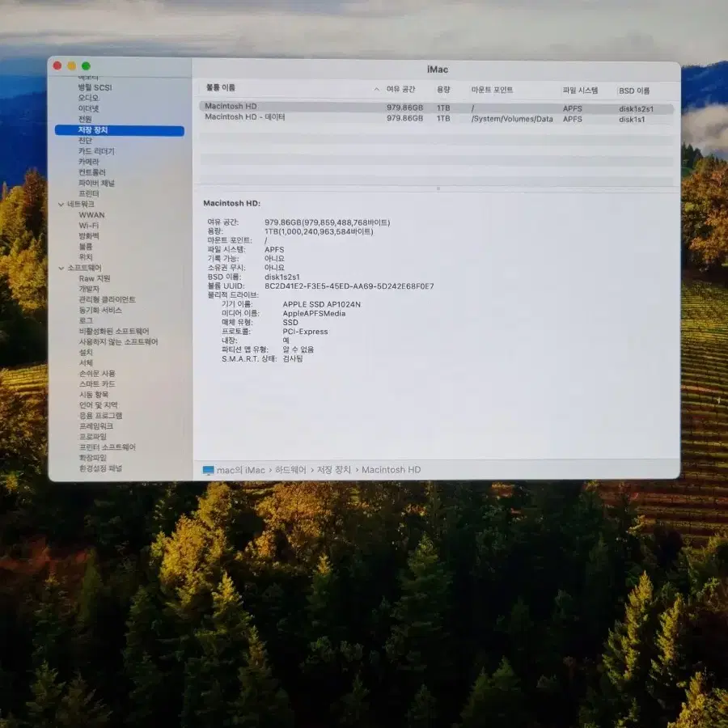
Task: Open the 개발자 software category
Action: (x=89, y=290)
